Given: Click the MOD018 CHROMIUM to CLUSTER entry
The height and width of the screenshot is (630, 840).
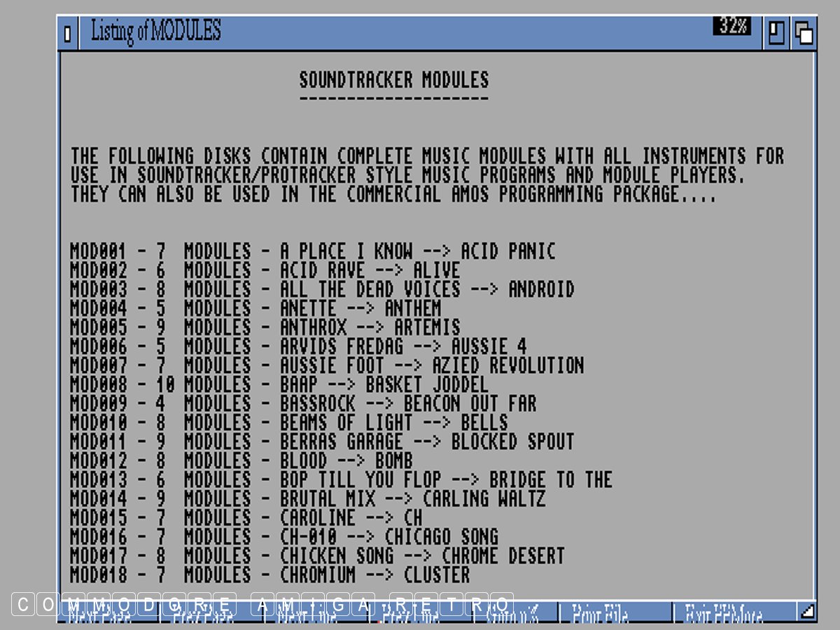Looking at the screenshot, I should [x=269, y=575].
